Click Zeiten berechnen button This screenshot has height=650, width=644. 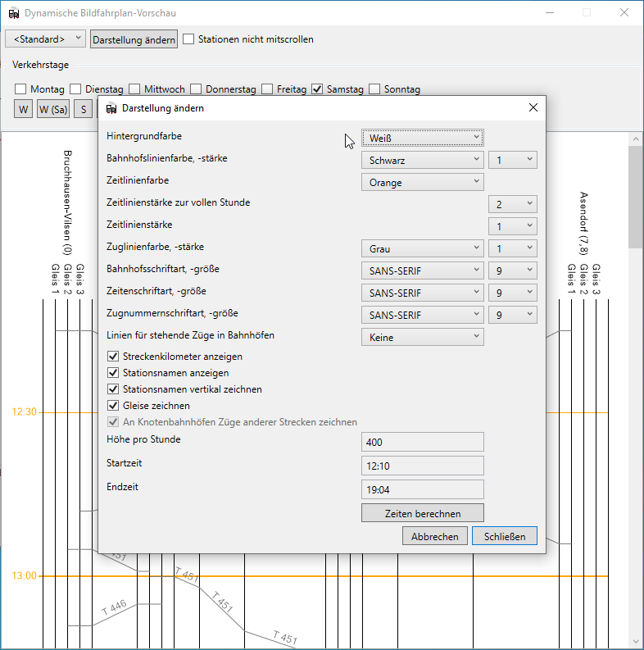[x=422, y=513]
